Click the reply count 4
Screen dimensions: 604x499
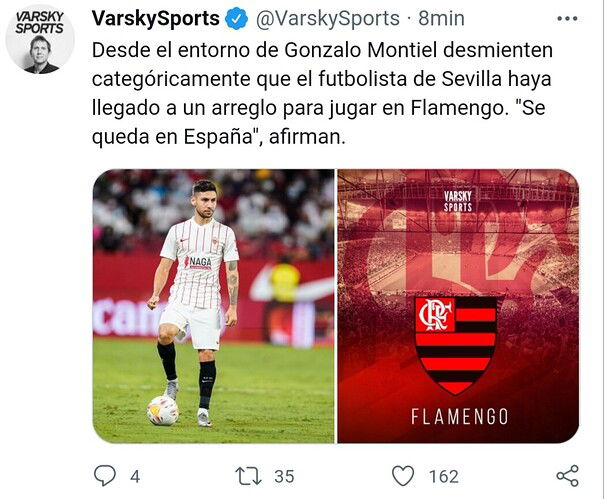point(135,477)
